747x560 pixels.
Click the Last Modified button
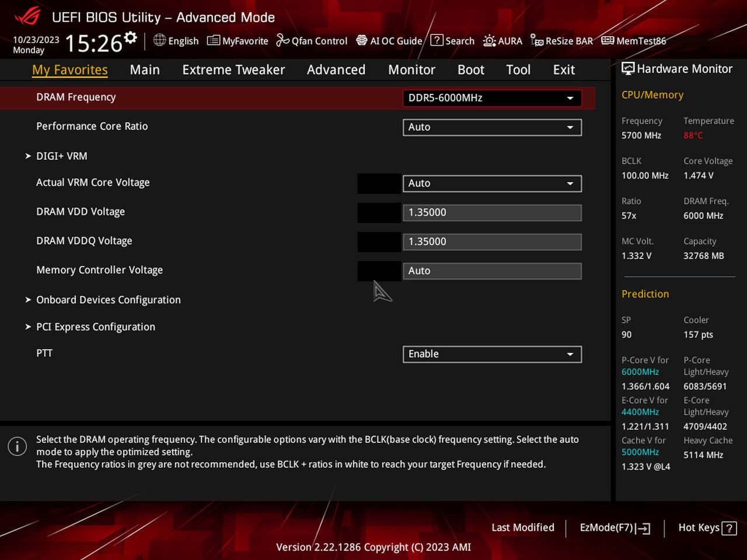click(523, 527)
